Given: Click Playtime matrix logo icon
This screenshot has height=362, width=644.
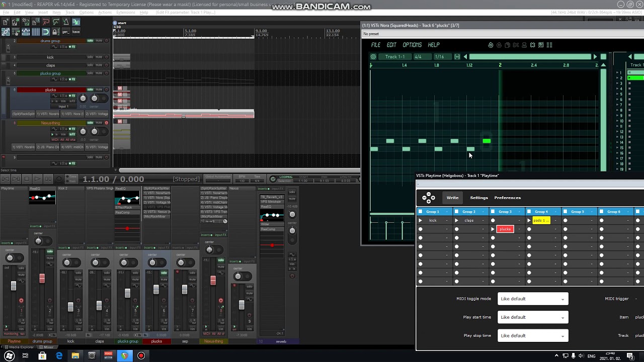Looking at the screenshot, I should (429, 198).
